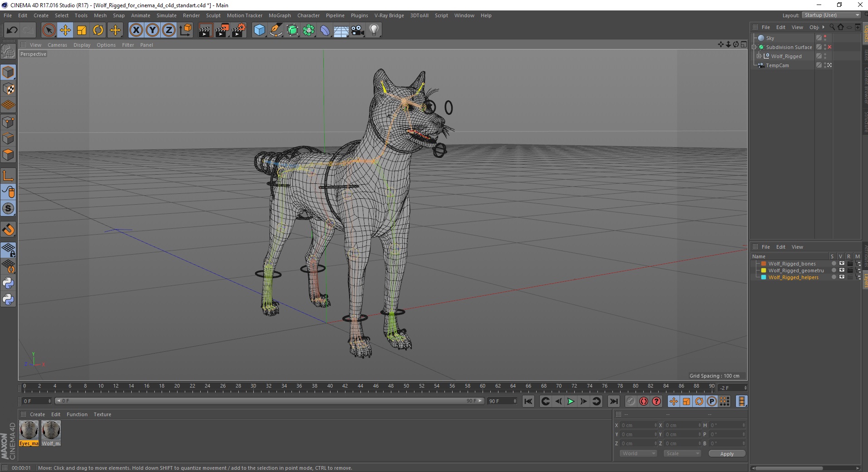Add a Light object
Image resolution: width=868 pixels, height=472 pixels.
pos(374,30)
